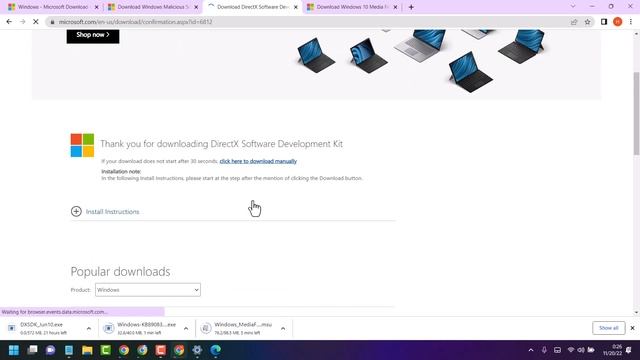This screenshot has height=360, width=640.
Task: Open the Windows_MediaF msu download item
Action: (238, 328)
